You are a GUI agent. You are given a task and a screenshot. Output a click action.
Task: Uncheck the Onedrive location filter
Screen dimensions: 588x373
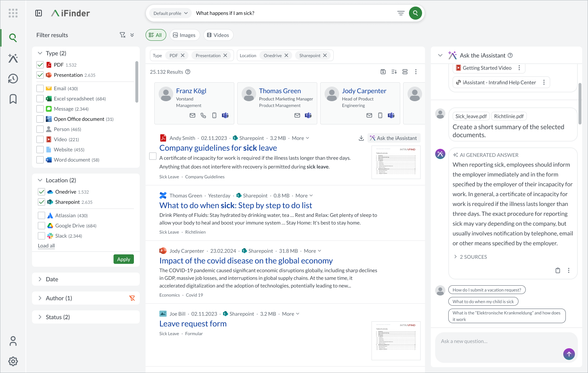point(41,192)
